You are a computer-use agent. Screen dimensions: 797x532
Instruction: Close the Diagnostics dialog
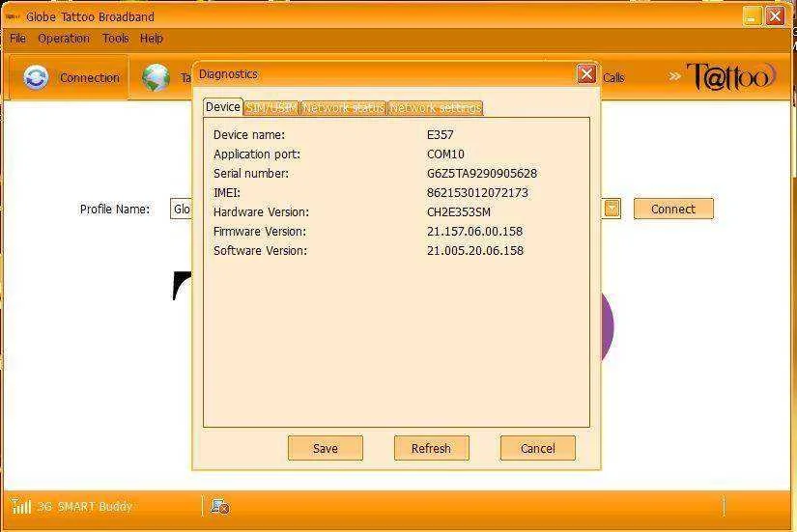(x=586, y=74)
